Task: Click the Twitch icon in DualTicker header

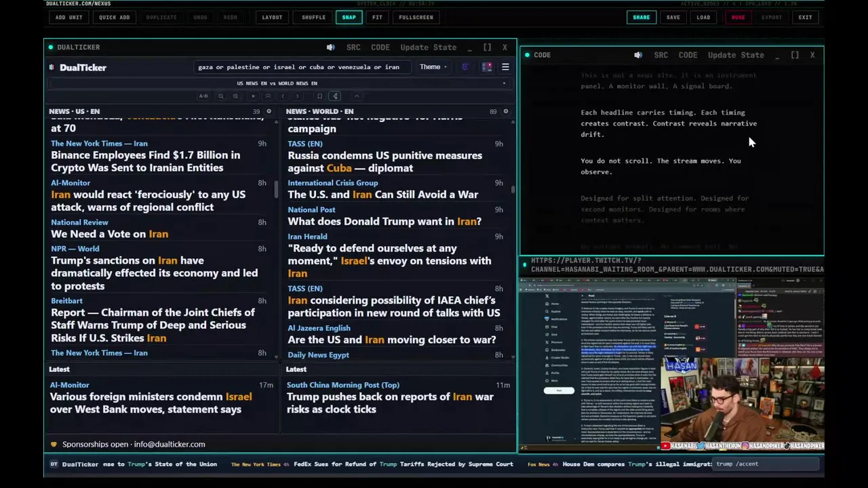Action: tap(465, 67)
